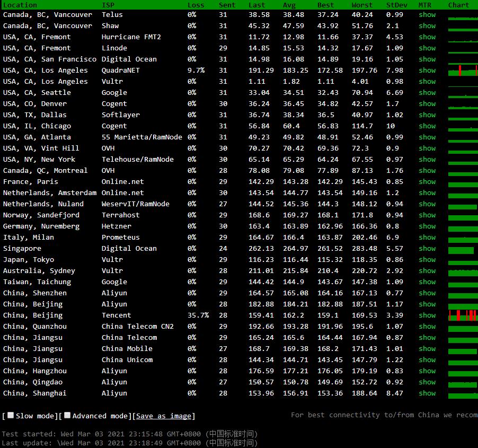Click the Avg column header
This screenshot has height=448, width=478.
click(289, 5)
